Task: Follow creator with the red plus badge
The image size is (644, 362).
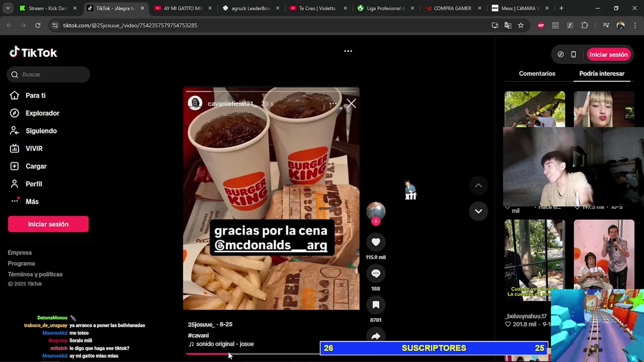Action: pos(376,221)
